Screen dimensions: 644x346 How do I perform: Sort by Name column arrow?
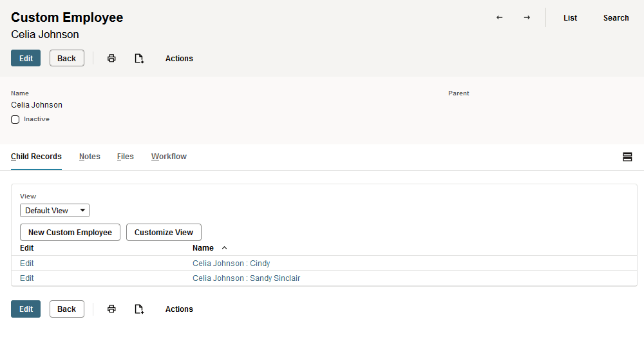point(224,248)
